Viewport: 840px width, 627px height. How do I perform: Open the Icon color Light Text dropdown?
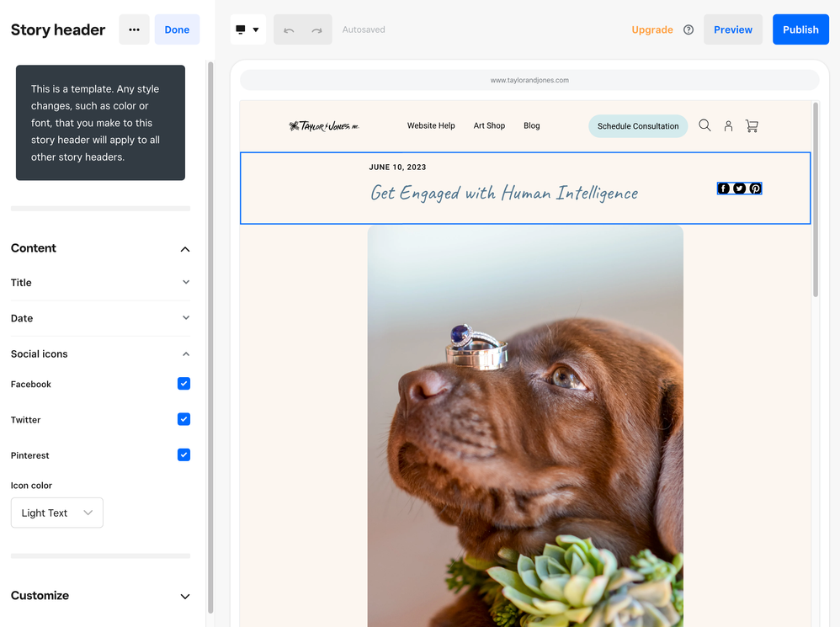[56, 513]
